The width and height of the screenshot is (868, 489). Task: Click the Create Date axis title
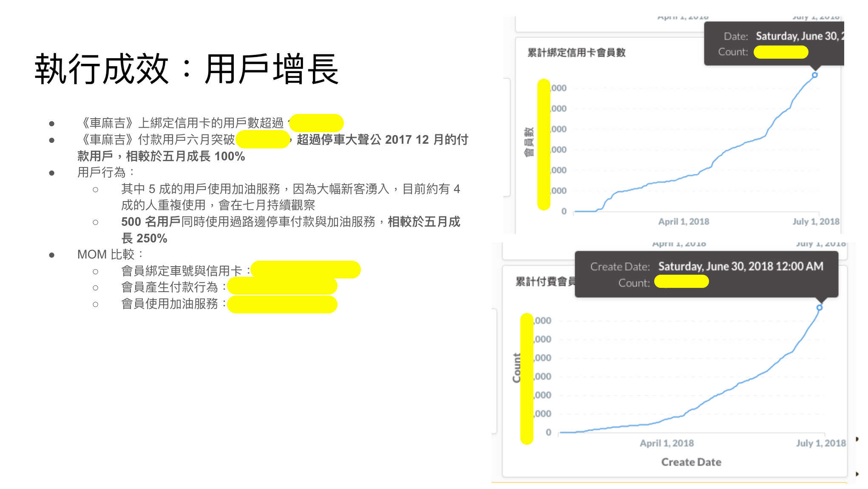691,462
